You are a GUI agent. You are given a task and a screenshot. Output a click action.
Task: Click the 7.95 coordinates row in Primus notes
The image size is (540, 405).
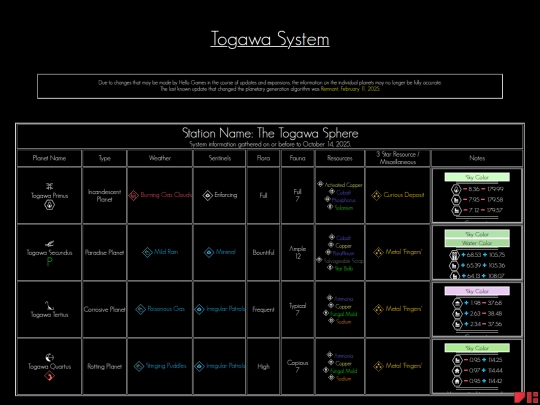click(477, 200)
